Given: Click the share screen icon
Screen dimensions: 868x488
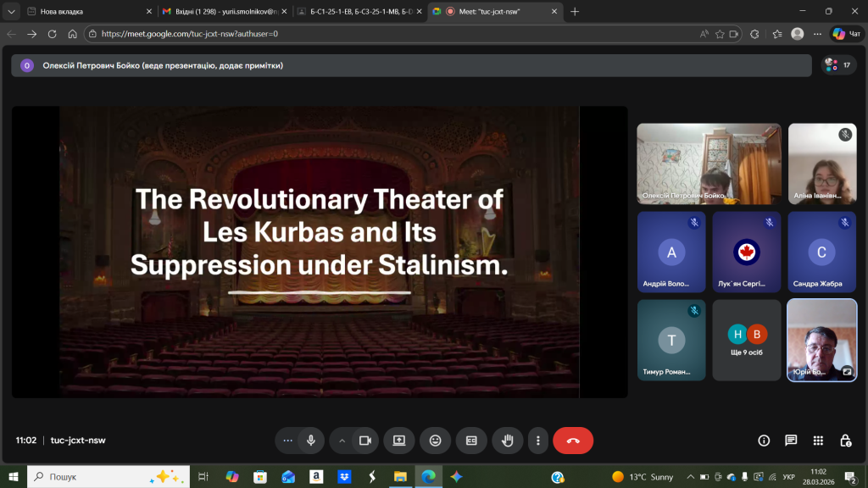Looking at the screenshot, I should tap(398, 441).
